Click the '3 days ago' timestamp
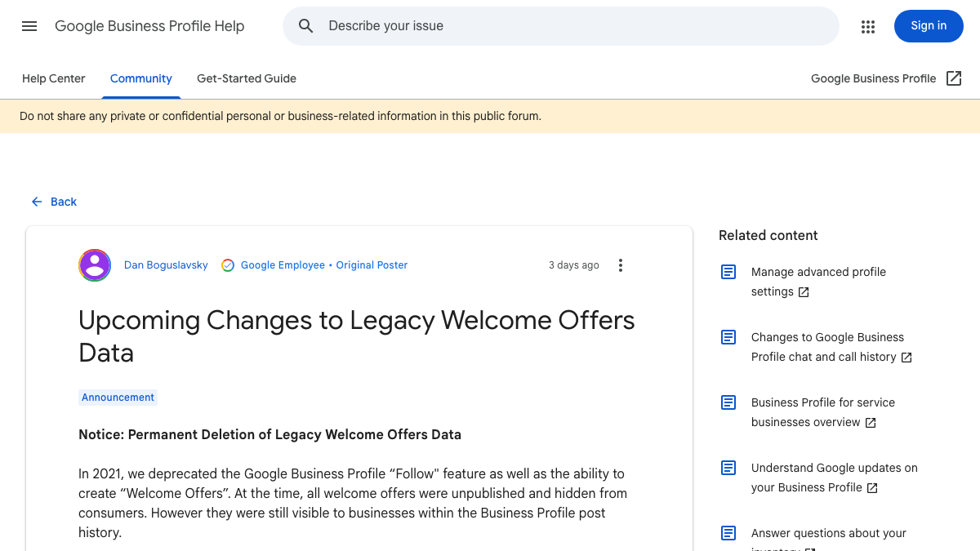This screenshot has width=980, height=551. point(574,265)
